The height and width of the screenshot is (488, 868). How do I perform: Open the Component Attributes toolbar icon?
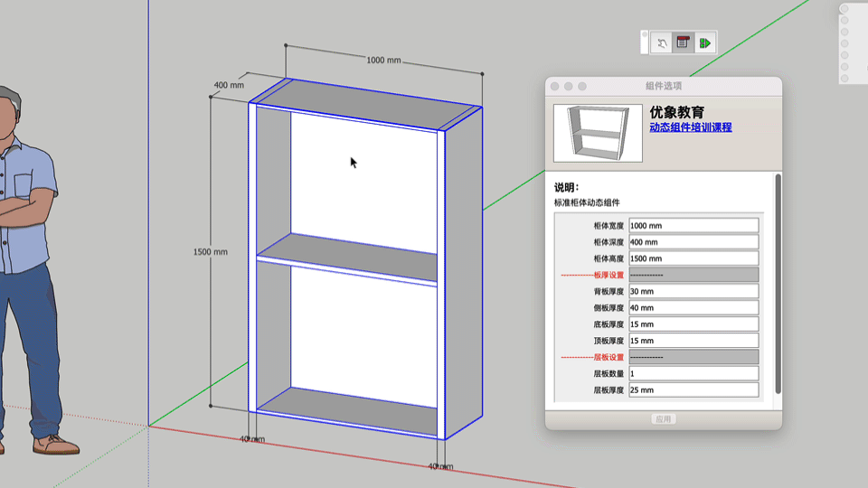coord(704,42)
